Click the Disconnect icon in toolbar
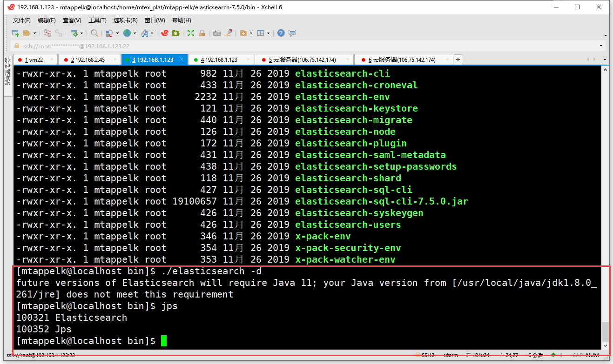The width and height of the screenshot is (613, 364). tap(47, 33)
